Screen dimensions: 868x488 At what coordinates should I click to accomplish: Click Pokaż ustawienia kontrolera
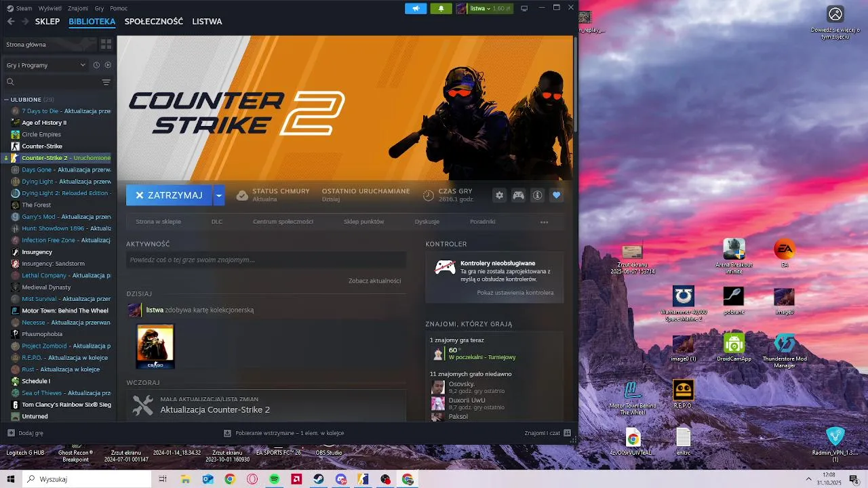tap(515, 293)
